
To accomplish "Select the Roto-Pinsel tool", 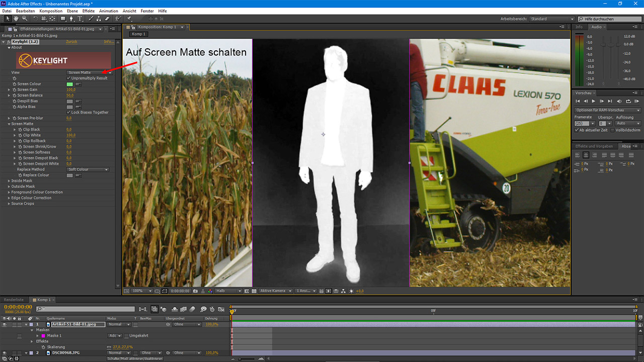I will tap(118, 18).
